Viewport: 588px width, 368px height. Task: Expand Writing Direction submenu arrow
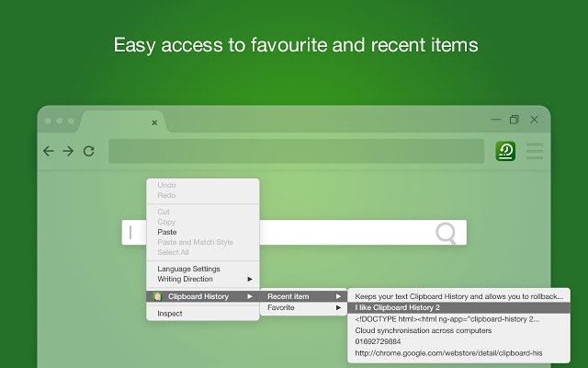click(x=250, y=279)
